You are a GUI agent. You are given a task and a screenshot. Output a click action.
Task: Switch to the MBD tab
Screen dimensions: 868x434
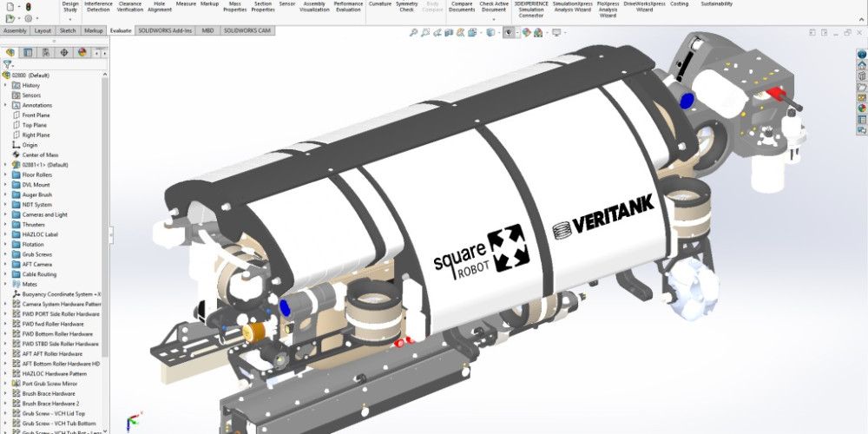207,30
